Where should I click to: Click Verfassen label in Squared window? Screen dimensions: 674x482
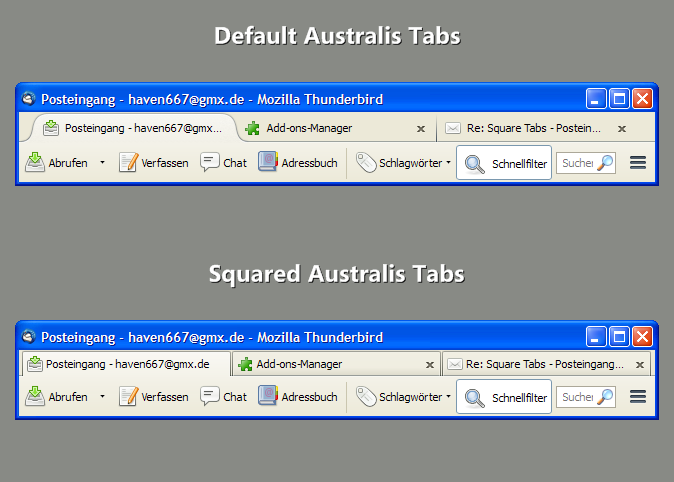click(165, 397)
